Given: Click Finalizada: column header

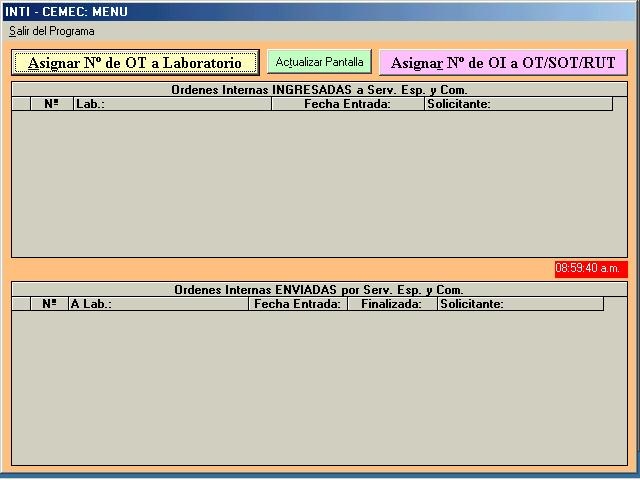Looking at the screenshot, I should pyautogui.click(x=392, y=304).
